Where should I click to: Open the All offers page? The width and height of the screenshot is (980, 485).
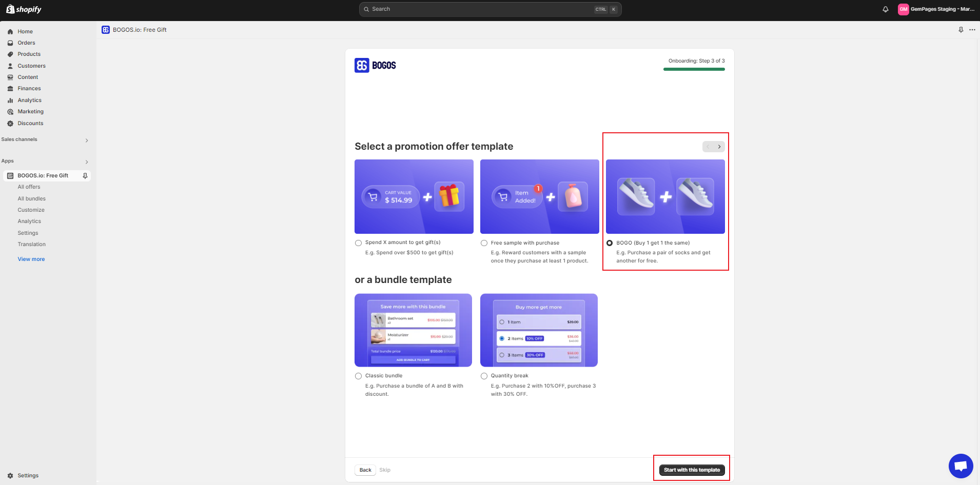point(29,187)
